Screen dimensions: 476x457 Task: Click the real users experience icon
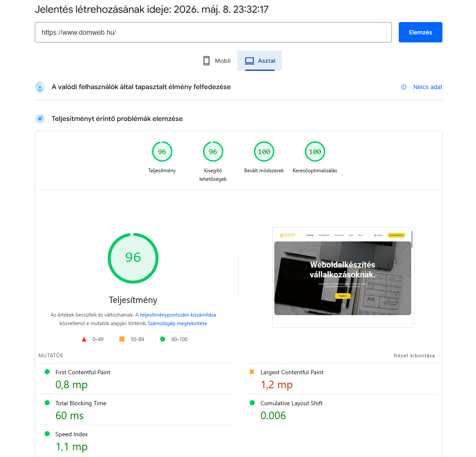40,87
